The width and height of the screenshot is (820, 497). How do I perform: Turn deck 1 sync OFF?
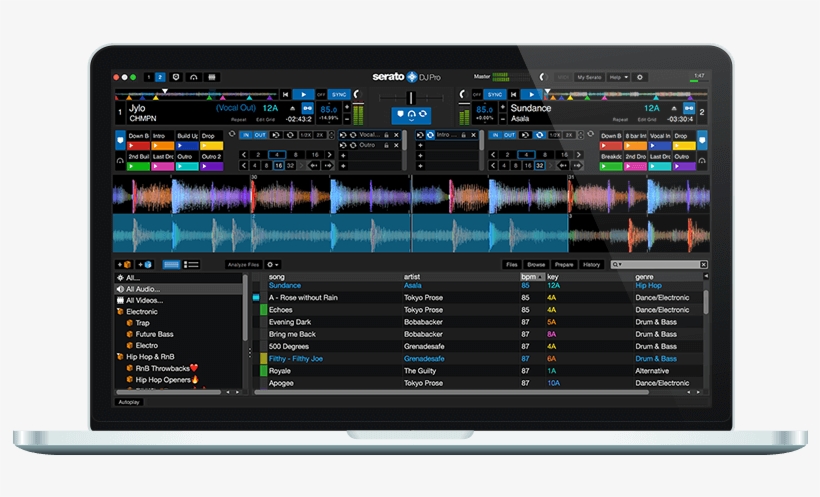pyautogui.click(x=321, y=95)
